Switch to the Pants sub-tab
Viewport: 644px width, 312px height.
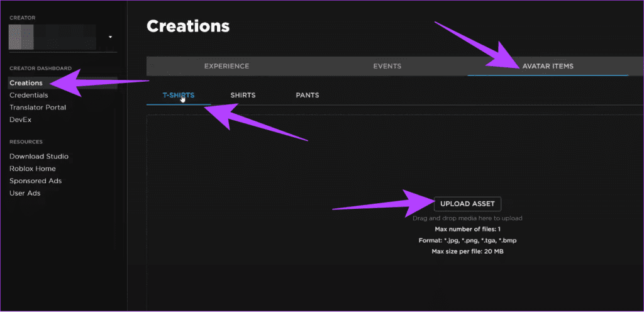click(308, 96)
